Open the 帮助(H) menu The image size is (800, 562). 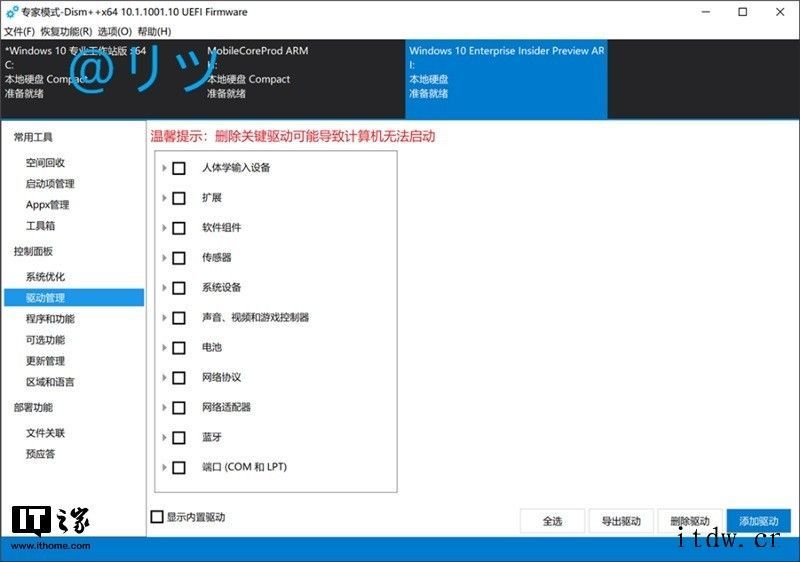(155, 32)
